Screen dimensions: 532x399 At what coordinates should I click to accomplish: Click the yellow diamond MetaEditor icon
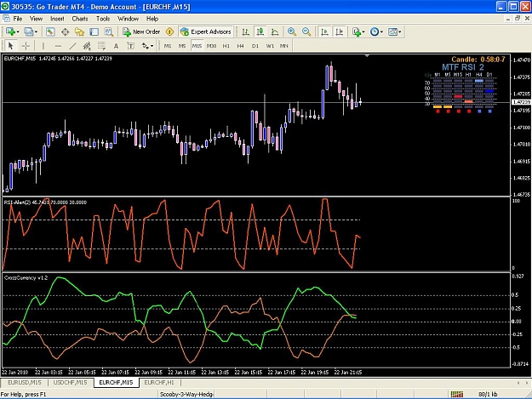pos(169,31)
